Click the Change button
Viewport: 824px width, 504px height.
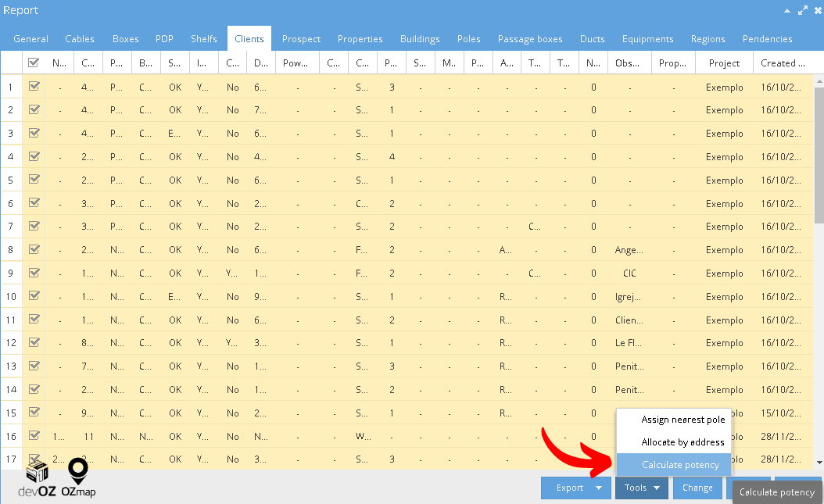tap(697, 488)
